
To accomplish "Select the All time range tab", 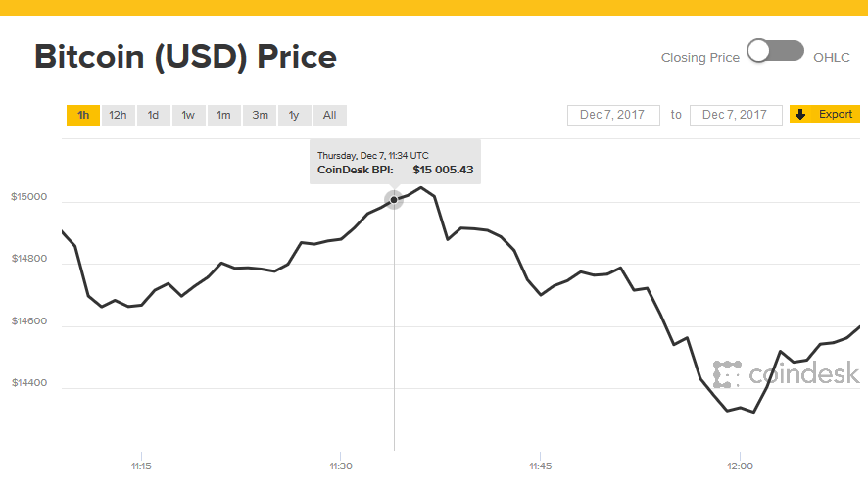I will pyautogui.click(x=329, y=116).
